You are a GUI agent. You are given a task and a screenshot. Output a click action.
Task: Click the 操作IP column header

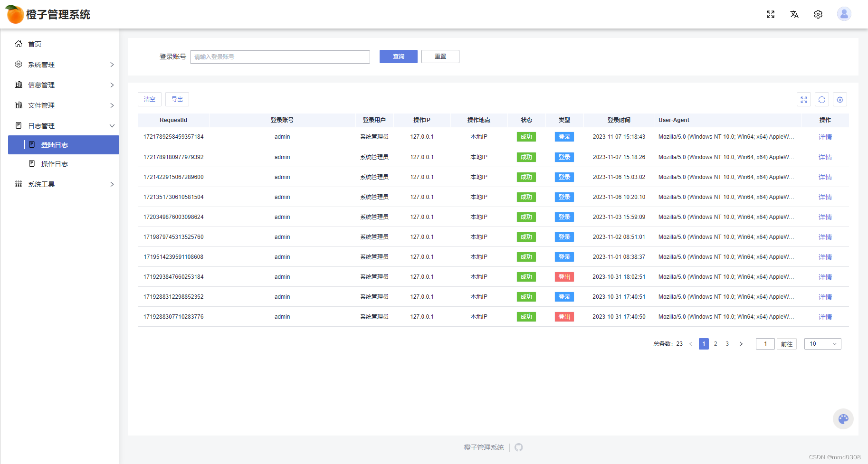pyautogui.click(x=422, y=120)
